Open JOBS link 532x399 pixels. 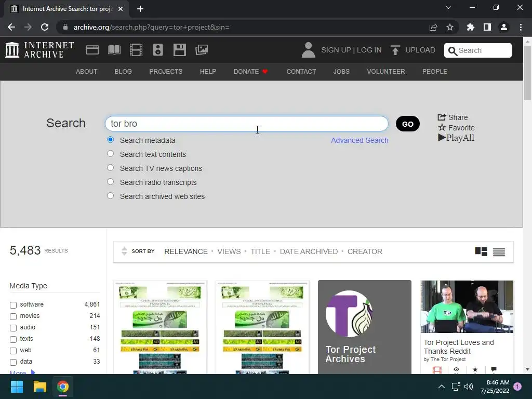(341, 72)
